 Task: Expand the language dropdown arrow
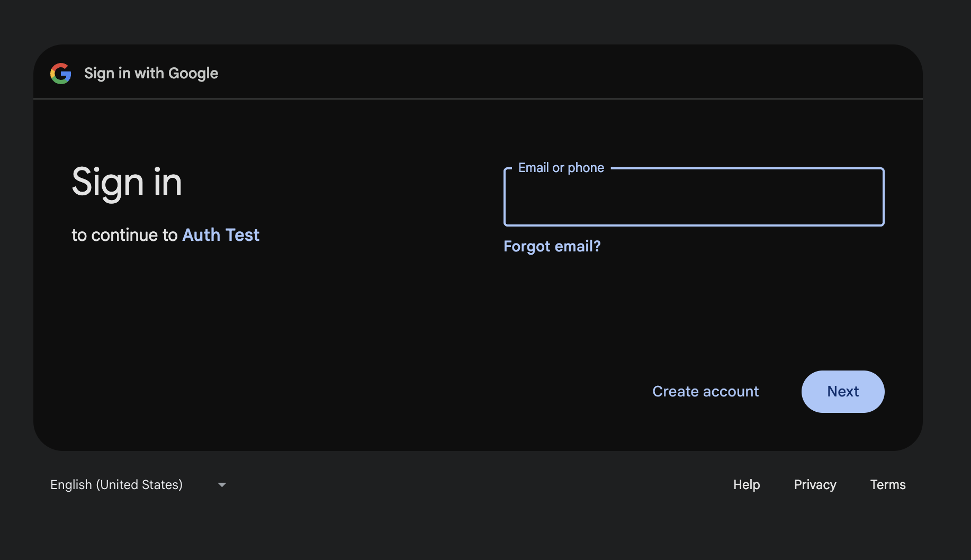click(x=222, y=485)
